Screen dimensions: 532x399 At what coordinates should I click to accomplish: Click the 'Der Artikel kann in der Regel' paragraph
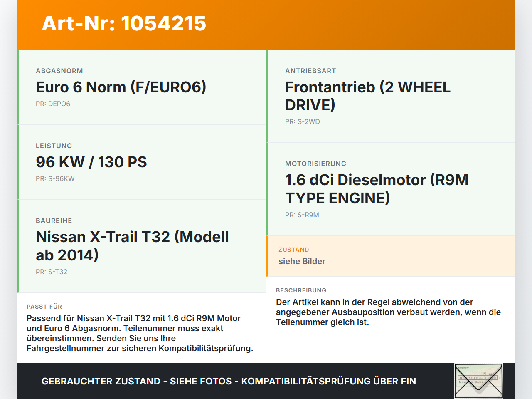click(388, 312)
